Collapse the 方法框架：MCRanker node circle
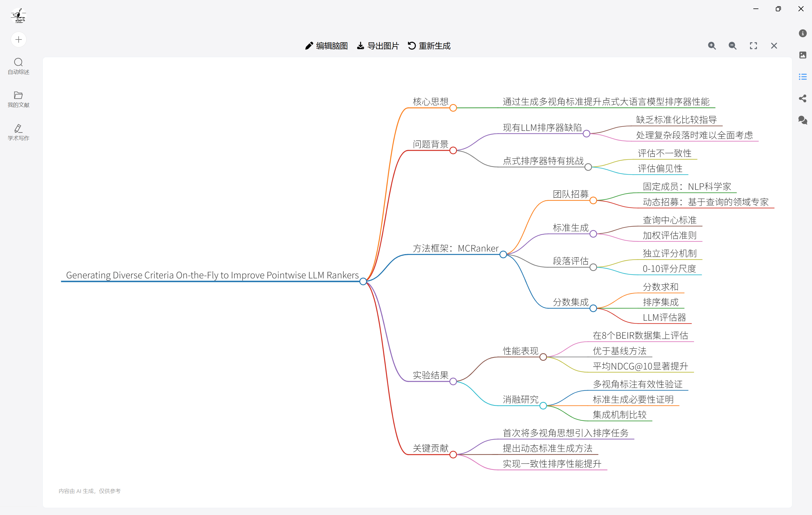This screenshot has width=812, height=515. click(x=503, y=254)
